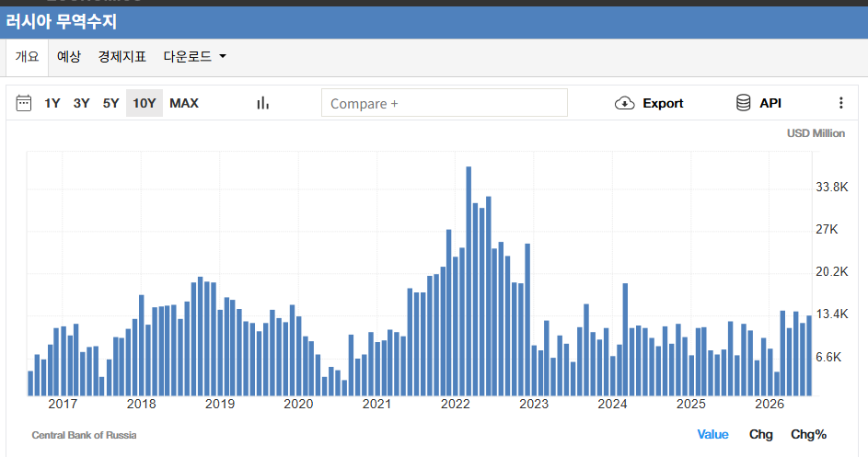Open the calendar date range picker
The image size is (868, 457).
[x=24, y=103]
